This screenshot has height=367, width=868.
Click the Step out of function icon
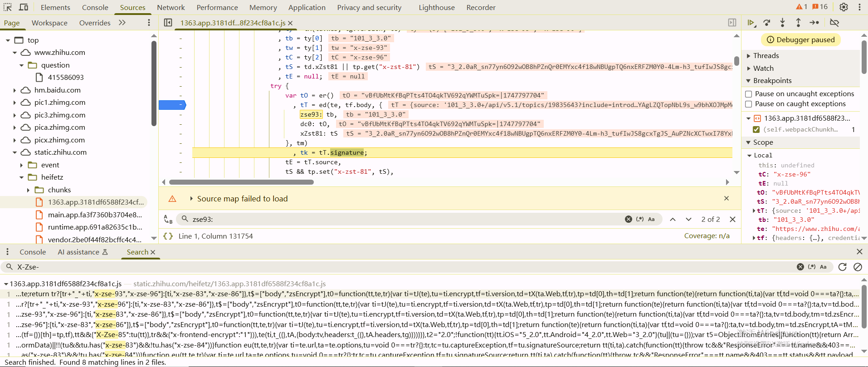pos(798,23)
